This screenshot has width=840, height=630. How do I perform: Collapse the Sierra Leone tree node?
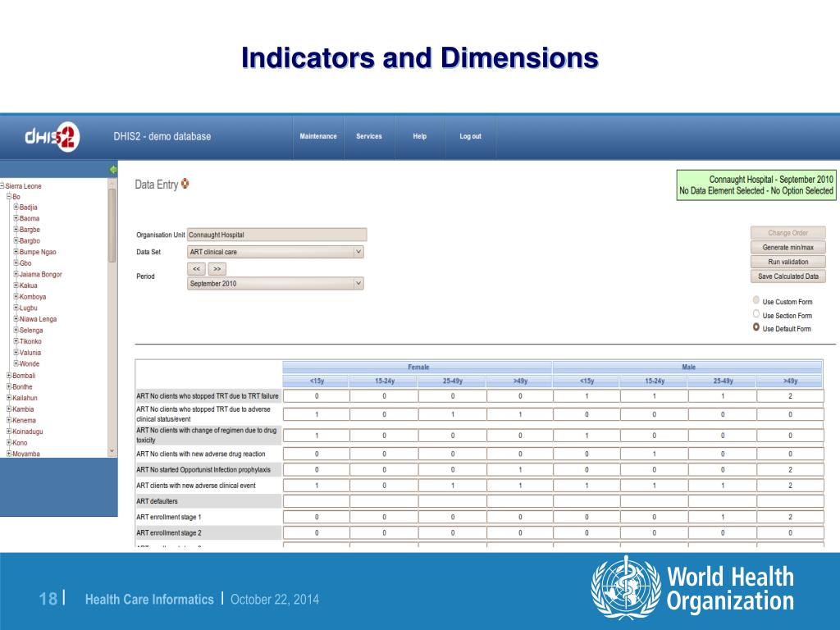pyautogui.click(x=2, y=186)
